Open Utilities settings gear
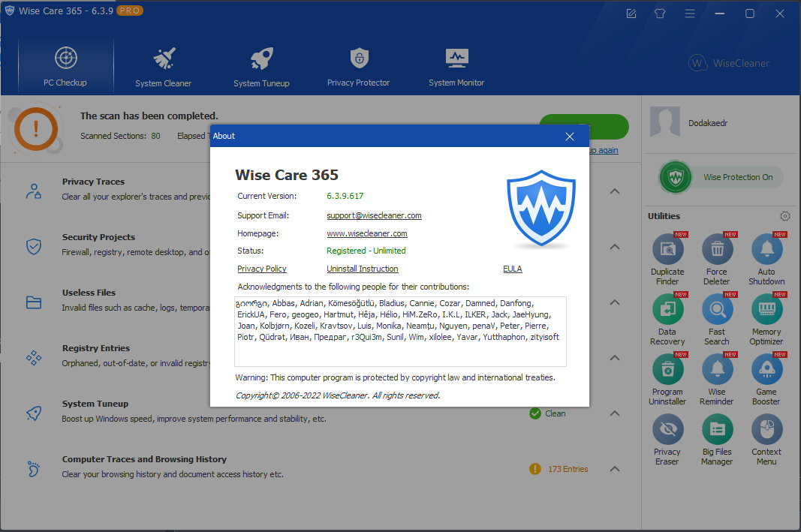 click(785, 216)
